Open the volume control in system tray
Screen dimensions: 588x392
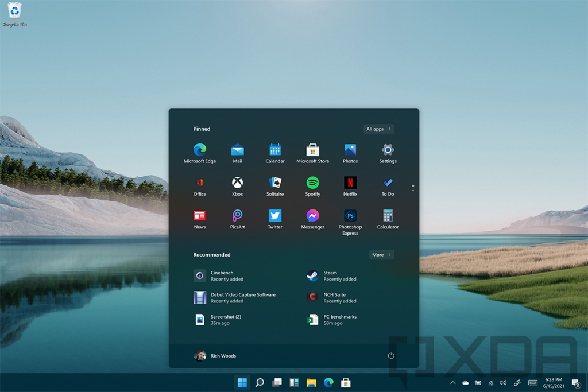point(503,383)
